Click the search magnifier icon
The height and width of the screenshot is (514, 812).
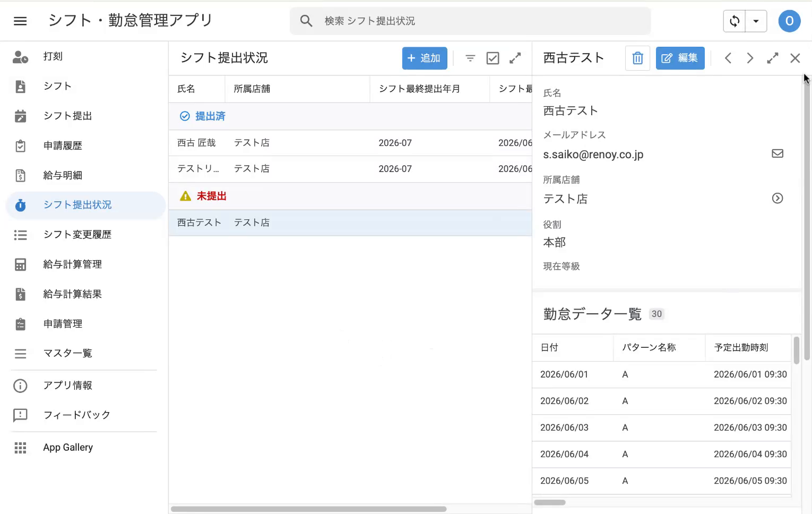(x=306, y=21)
